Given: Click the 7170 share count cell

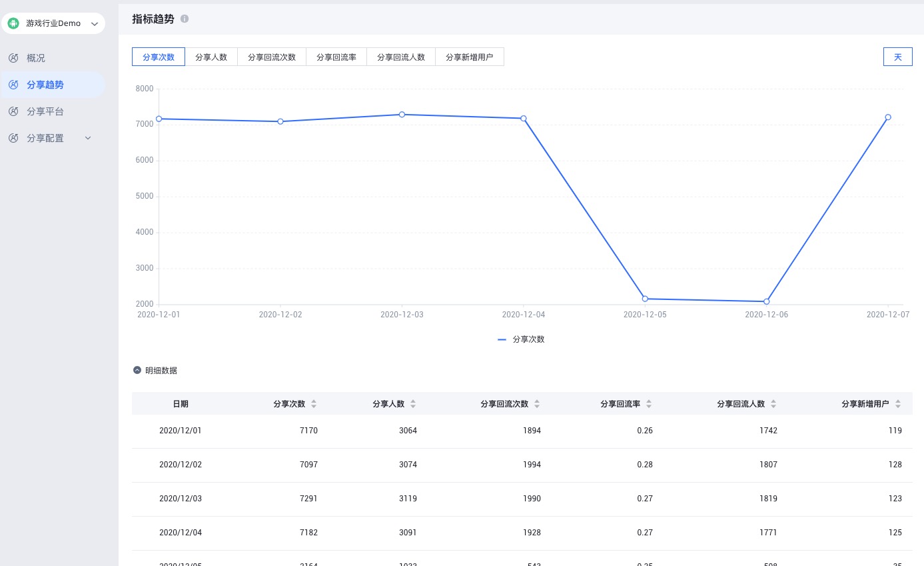Looking at the screenshot, I should 309,431.
